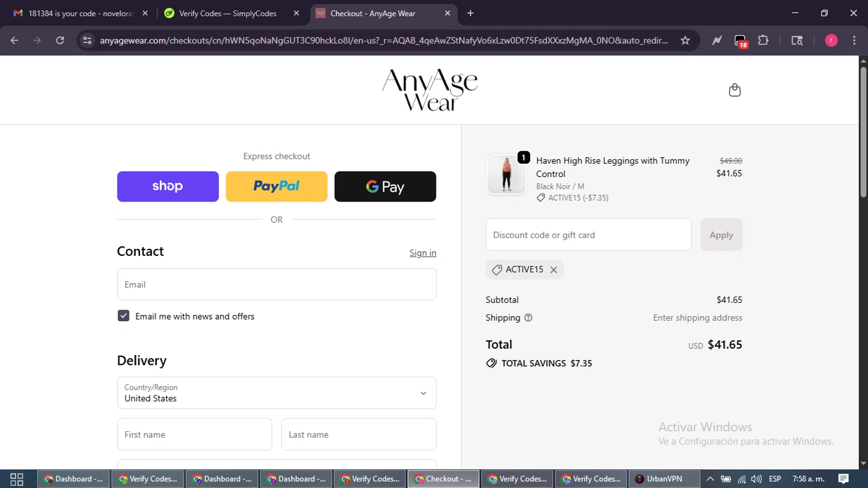Pay with Google Pay button

(x=385, y=186)
